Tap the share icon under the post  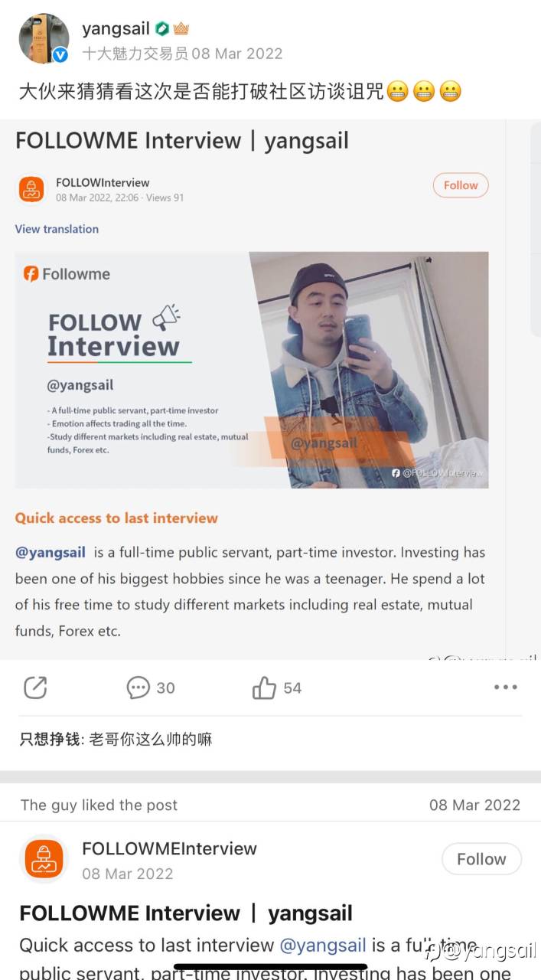coord(35,688)
